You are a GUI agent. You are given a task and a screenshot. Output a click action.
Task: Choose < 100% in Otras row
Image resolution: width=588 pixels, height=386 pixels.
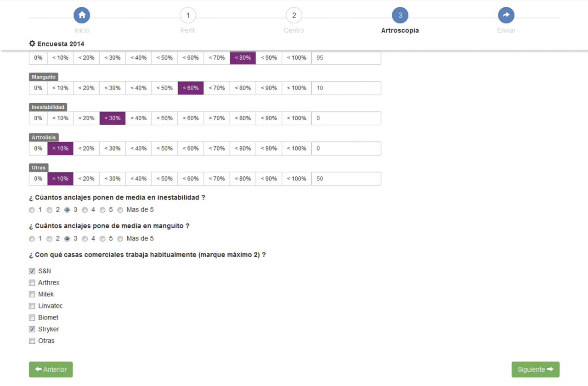(x=296, y=179)
